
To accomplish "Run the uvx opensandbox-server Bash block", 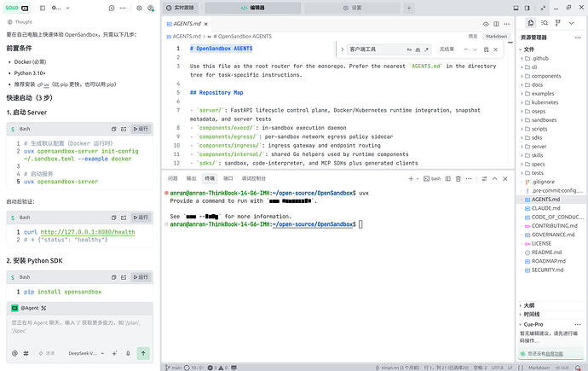I will click(x=141, y=129).
